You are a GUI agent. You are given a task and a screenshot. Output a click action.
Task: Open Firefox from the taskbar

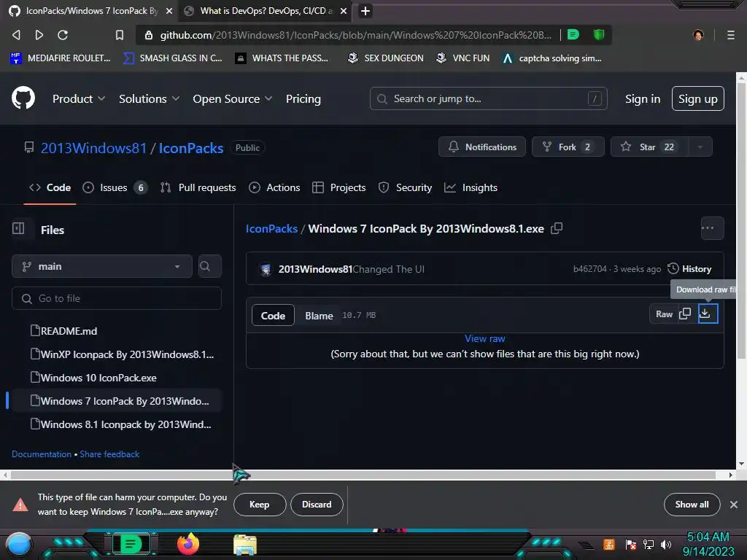click(x=188, y=544)
